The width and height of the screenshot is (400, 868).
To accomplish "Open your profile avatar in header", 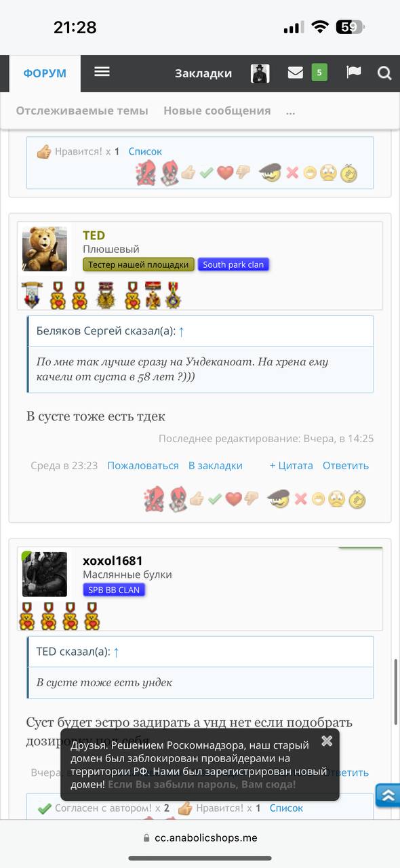I will pos(260,73).
